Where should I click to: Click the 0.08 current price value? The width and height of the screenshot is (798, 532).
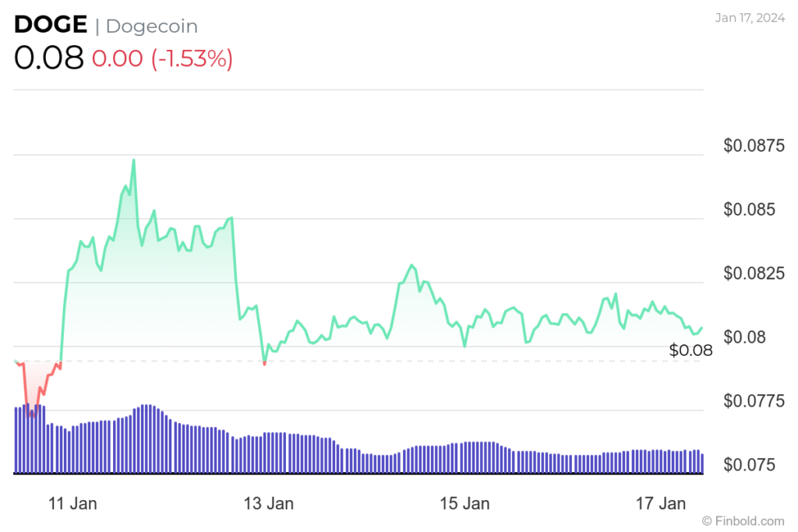(x=49, y=58)
